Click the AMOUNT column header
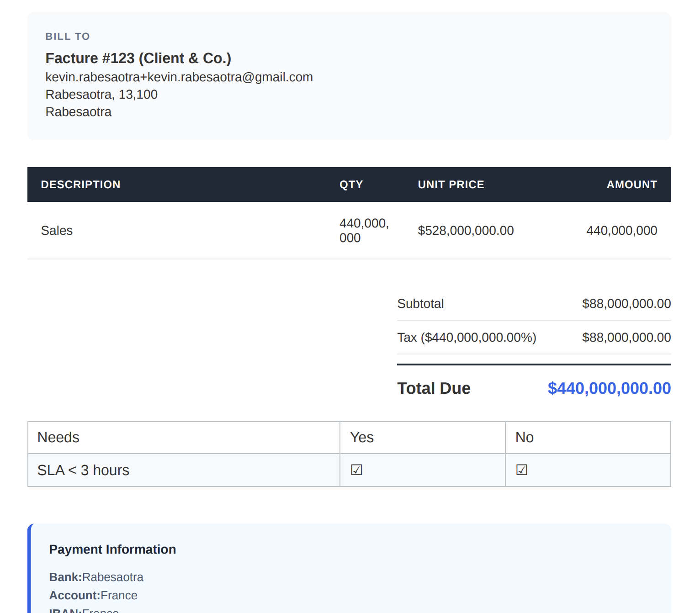This screenshot has height=613, width=700. click(631, 185)
